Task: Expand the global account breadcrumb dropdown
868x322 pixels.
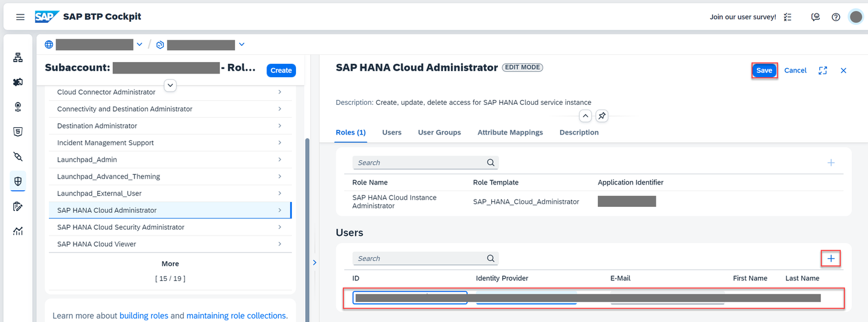Action: coord(140,45)
